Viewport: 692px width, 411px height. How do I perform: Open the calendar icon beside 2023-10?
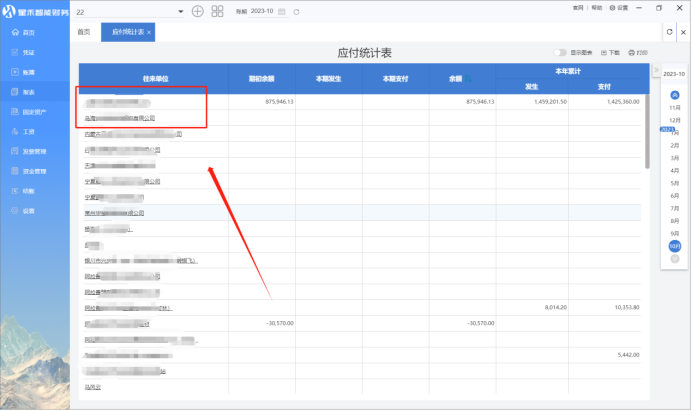pyautogui.click(x=282, y=11)
